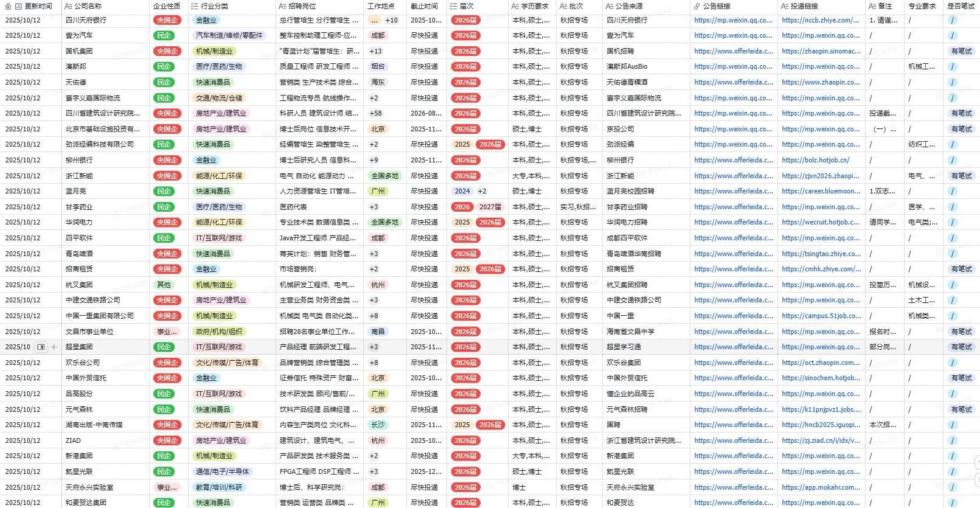Image resolution: width=980 pixels, height=508 pixels.
Task: Click the 全国多地 tag for 浙江新能
Action: 384,176
